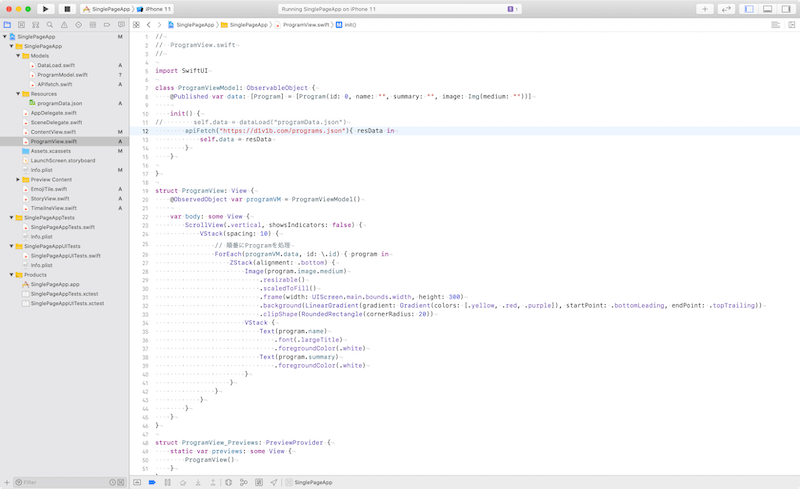Open SinglePageApp folder breadcrumb
This screenshot has height=489, width=800.
(x=244, y=25)
